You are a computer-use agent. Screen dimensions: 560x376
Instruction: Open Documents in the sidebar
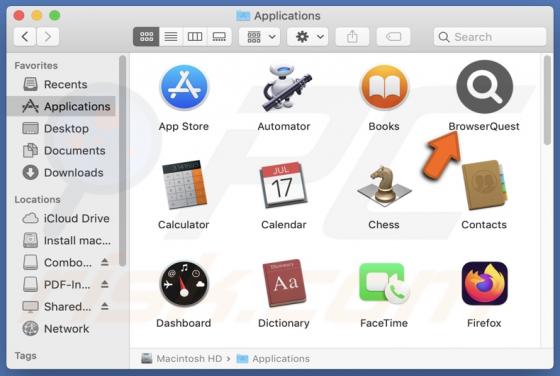pyautogui.click(x=61, y=151)
